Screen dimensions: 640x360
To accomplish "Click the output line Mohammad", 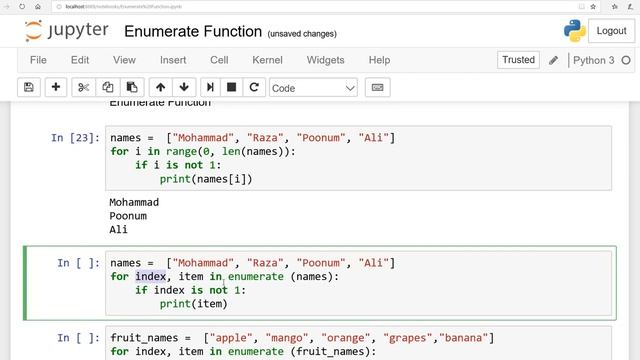I will pos(134,202).
